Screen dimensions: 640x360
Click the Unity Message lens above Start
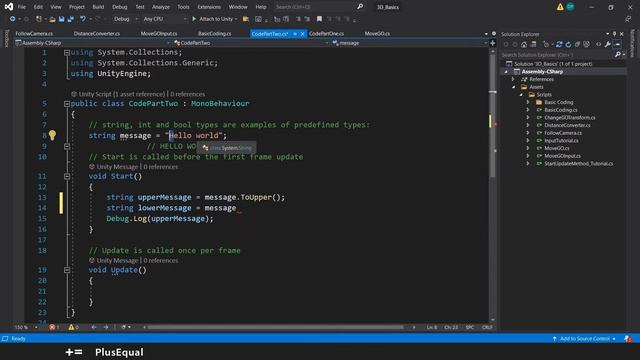tap(118, 167)
